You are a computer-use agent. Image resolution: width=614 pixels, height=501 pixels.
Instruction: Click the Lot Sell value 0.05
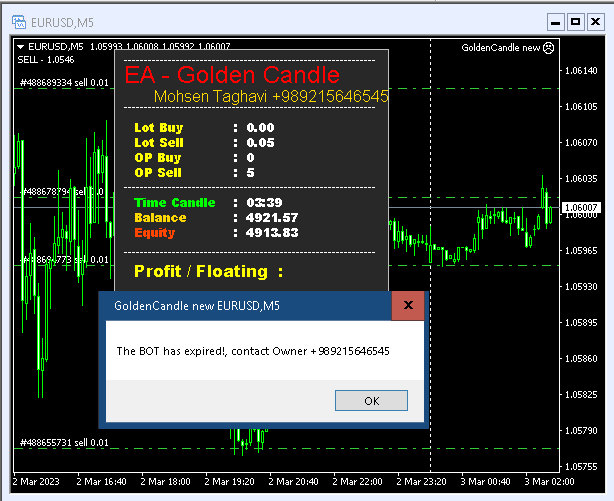260,143
